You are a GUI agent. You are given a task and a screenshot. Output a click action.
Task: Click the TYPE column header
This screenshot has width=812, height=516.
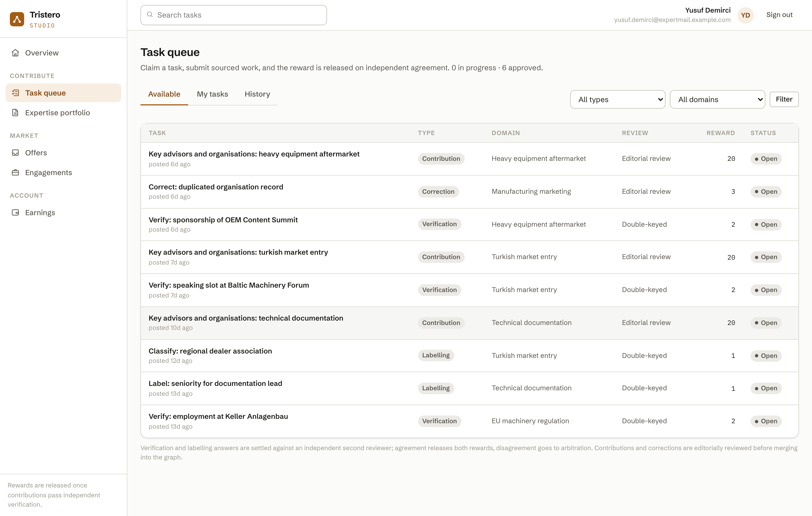point(426,133)
